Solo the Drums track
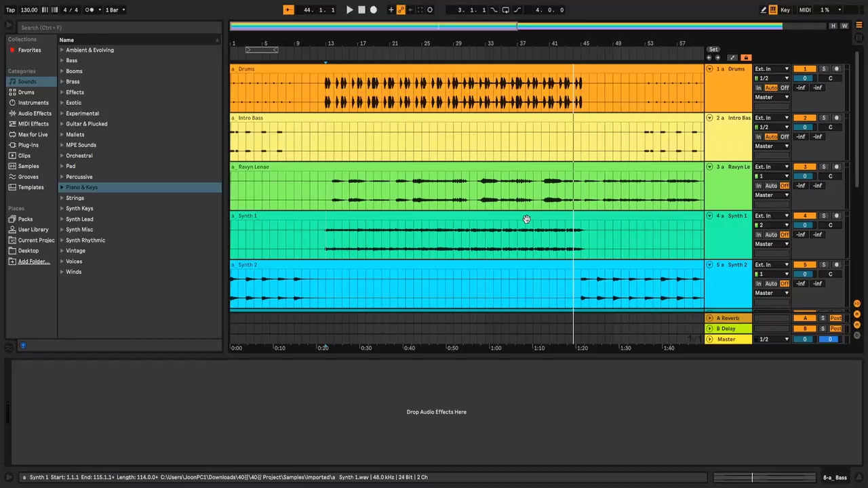 pyautogui.click(x=824, y=69)
